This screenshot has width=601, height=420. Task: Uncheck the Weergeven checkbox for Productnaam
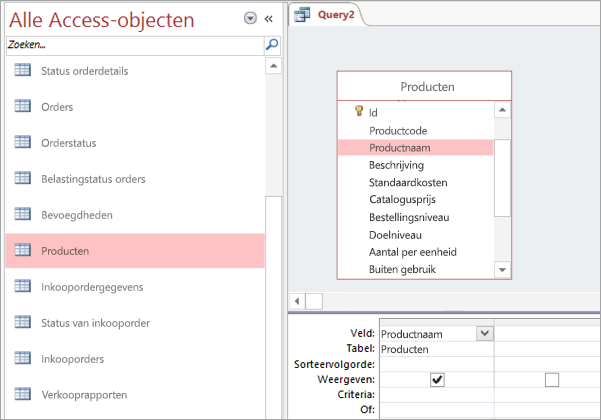click(437, 380)
